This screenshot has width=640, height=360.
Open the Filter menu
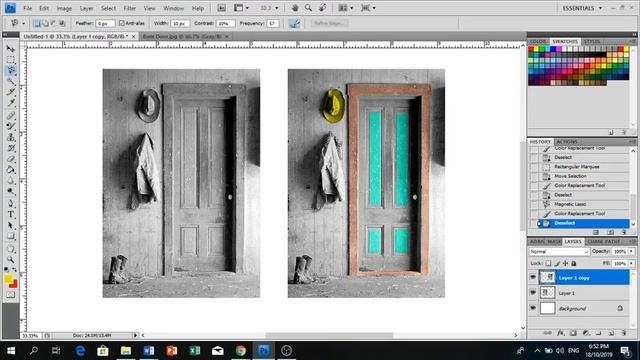click(130, 8)
